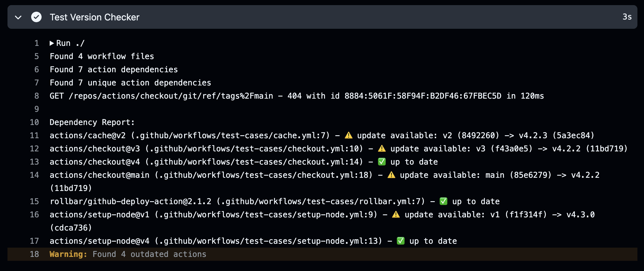Open log line number 6

point(37,70)
